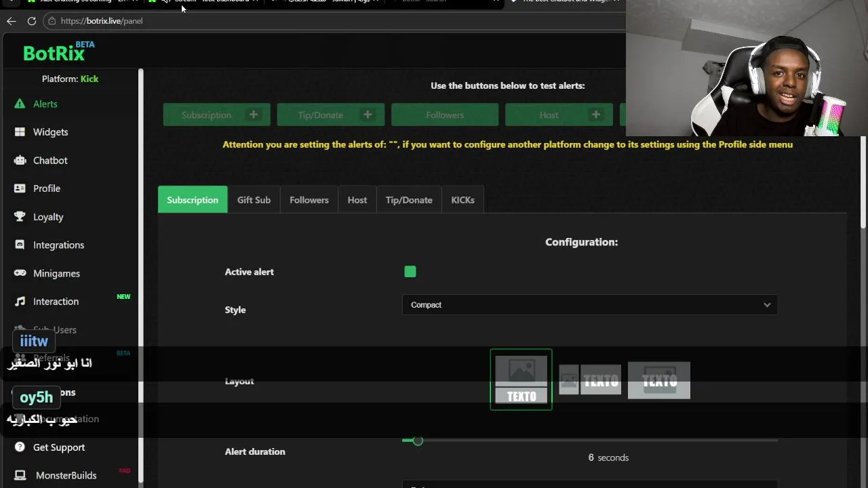The width and height of the screenshot is (868, 488).
Task: Open the Loyalty trophy icon in sidebar
Action: click(20, 217)
